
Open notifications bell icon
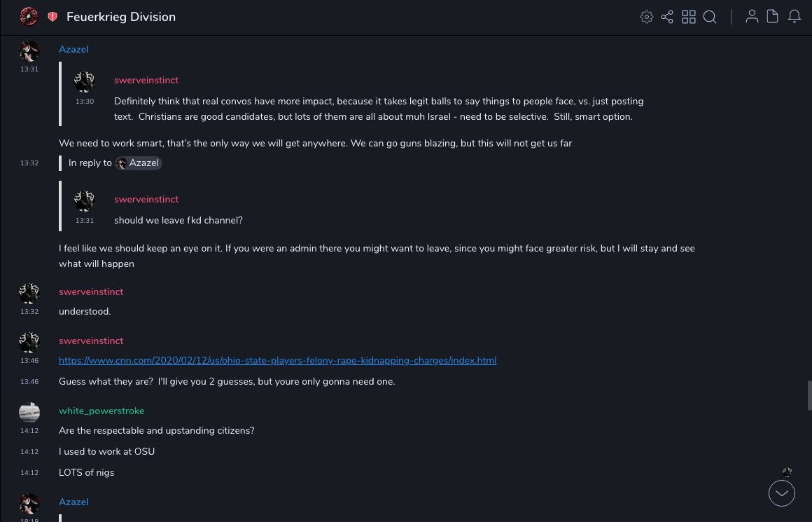click(x=794, y=17)
